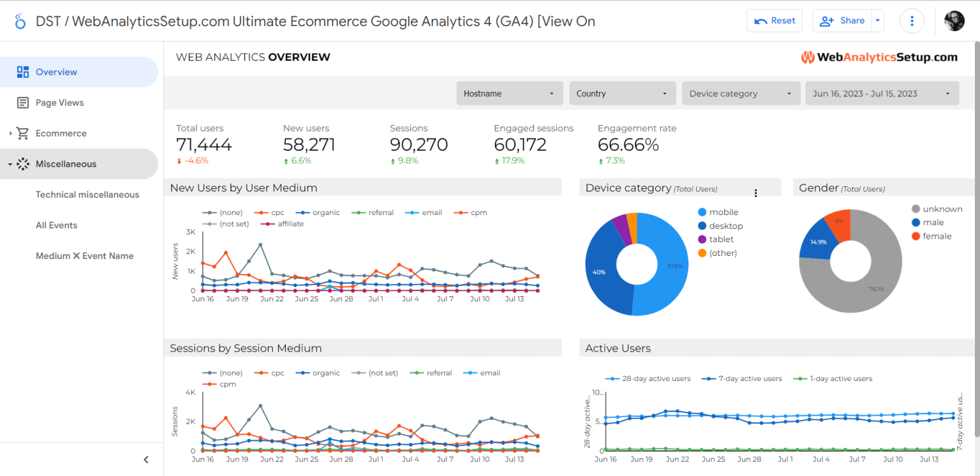Open the Medium X Event Name page

click(84, 255)
